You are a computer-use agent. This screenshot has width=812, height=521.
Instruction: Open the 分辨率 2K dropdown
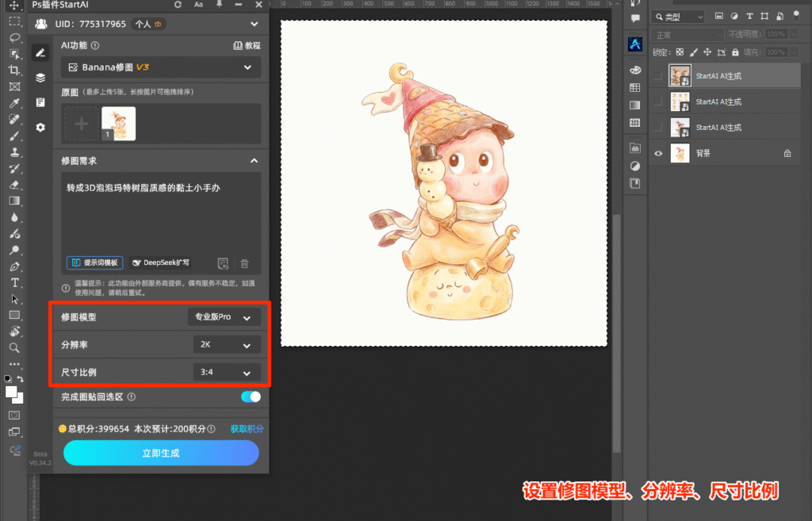point(226,344)
